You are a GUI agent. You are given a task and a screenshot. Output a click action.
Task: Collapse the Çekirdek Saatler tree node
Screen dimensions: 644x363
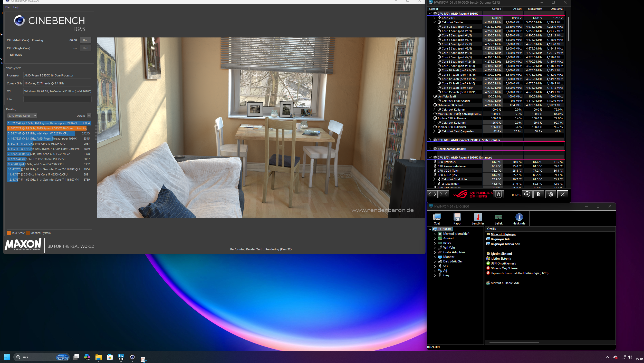click(x=434, y=22)
